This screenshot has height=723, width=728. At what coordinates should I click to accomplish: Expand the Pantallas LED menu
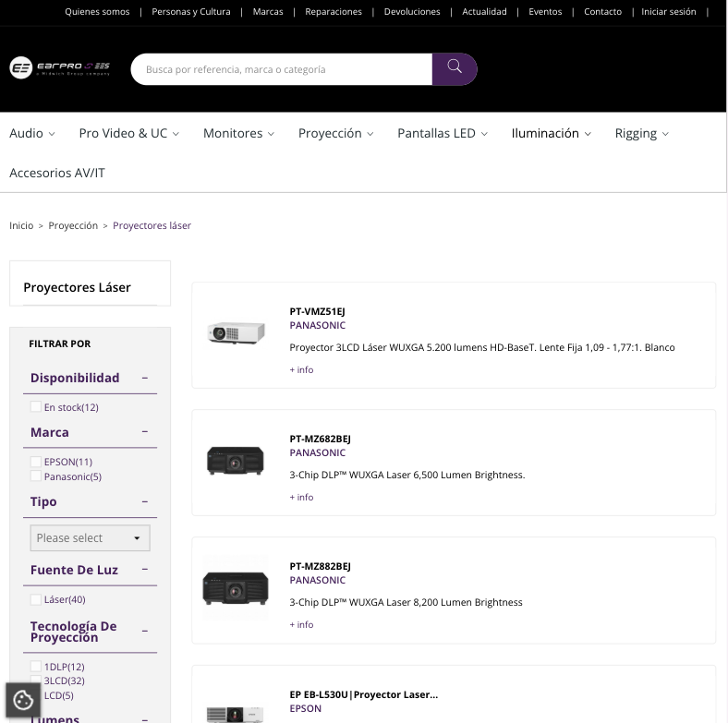tap(443, 133)
